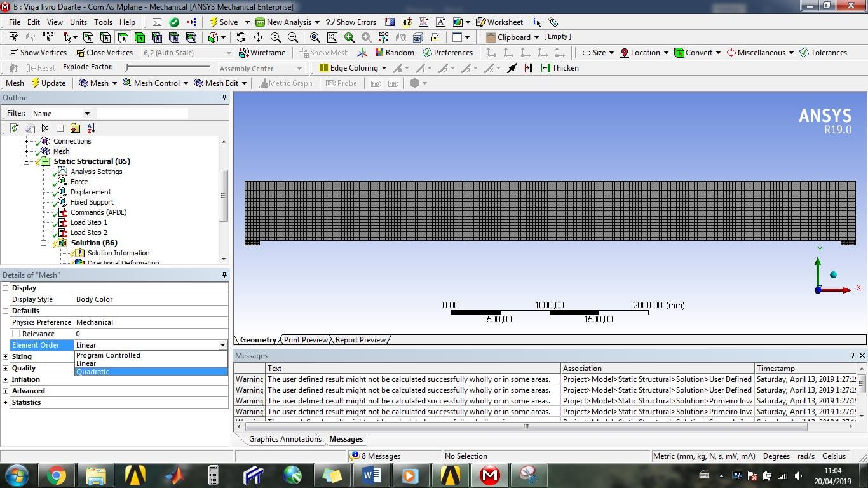
Task: Click the Worksheet button
Action: 499,22
